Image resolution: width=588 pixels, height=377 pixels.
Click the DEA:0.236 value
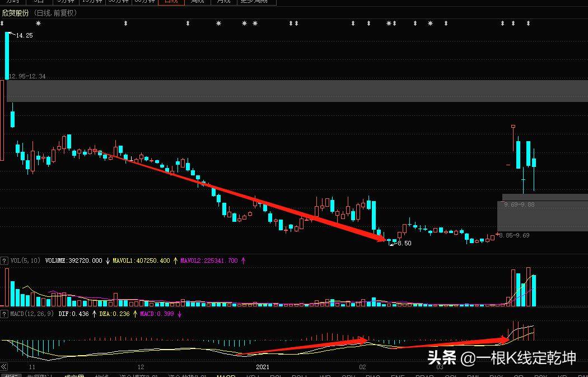tap(114, 314)
